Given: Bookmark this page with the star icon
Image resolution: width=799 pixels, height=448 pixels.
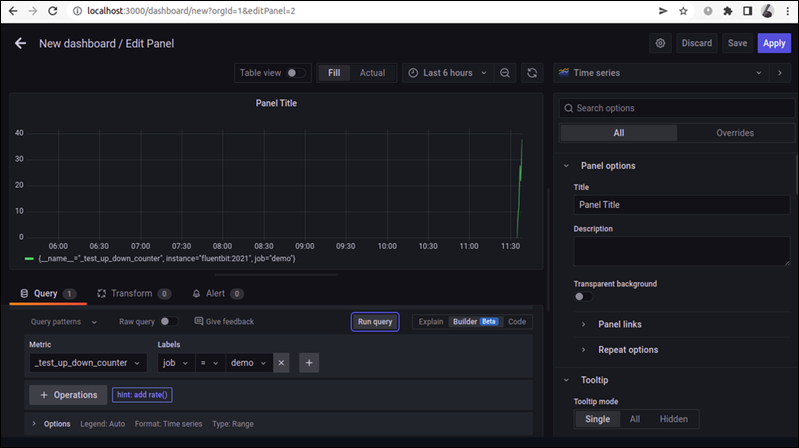Looking at the screenshot, I should [x=683, y=11].
